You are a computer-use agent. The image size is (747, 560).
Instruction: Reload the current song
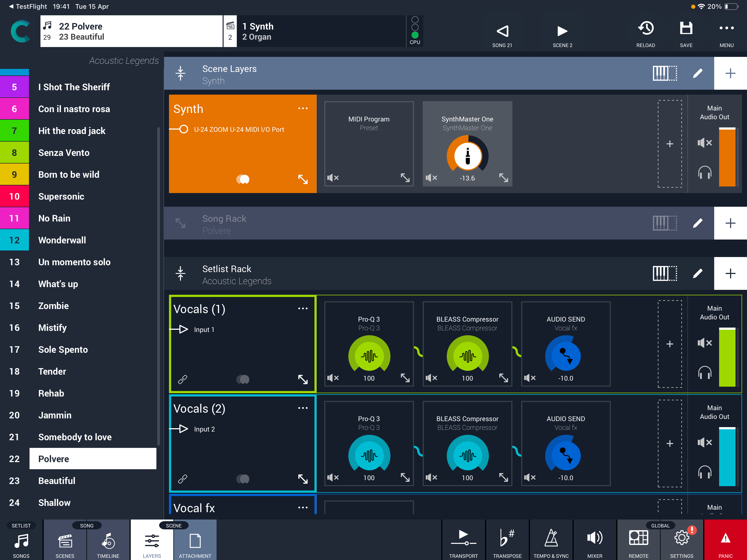[645, 33]
